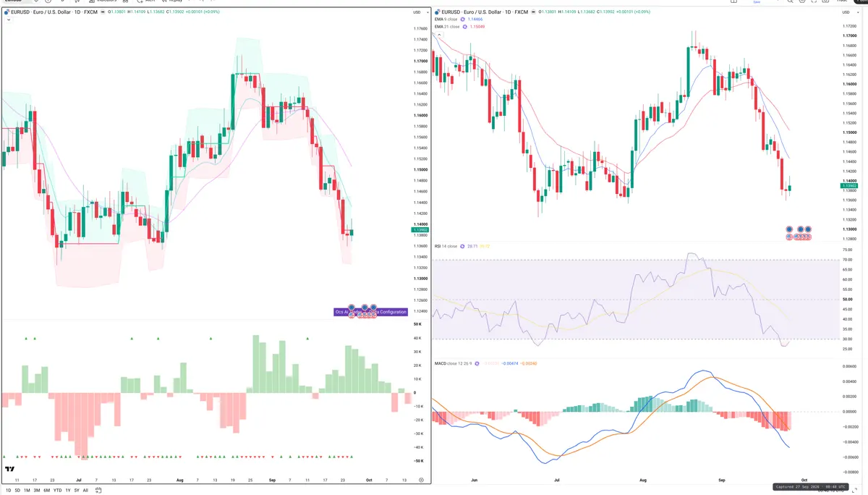This screenshot has width=868, height=495.
Task: Click the Oct label on left time axis
Action: pos(367,480)
